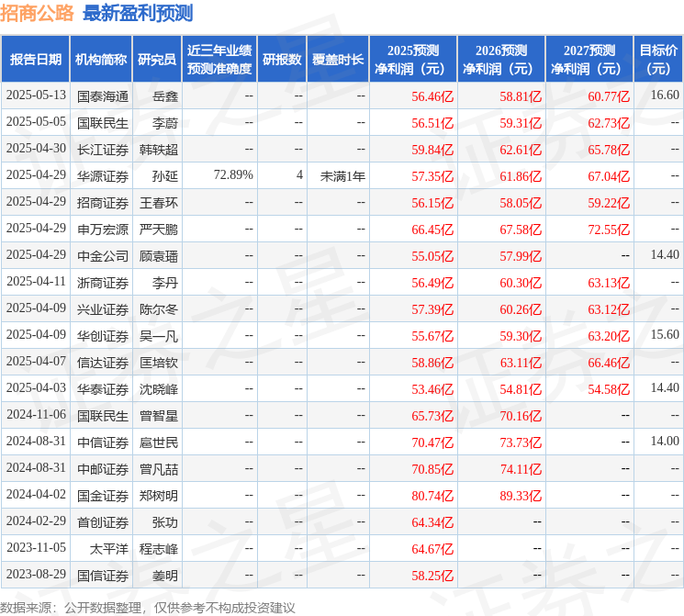Select institution 长江证券
The height and width of the screenshot is (616, 684).
(103, 150)
